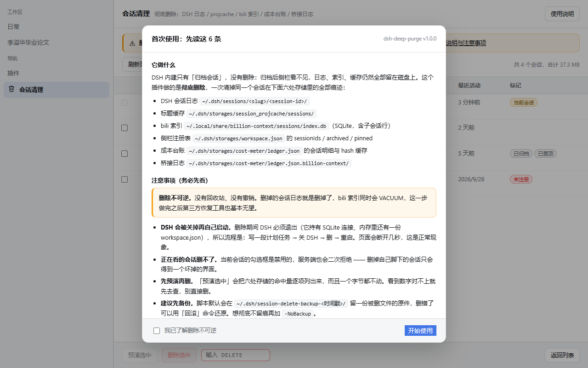Image resolution: width=588 pixels, height=368 pixels.
Task: Click the trash icon beside 会话清理
Action: pos(11,89)
